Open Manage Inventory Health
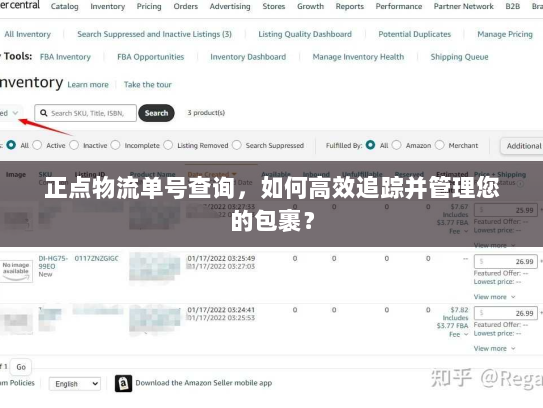Screen dimensions: 543x408 (358, 57)
